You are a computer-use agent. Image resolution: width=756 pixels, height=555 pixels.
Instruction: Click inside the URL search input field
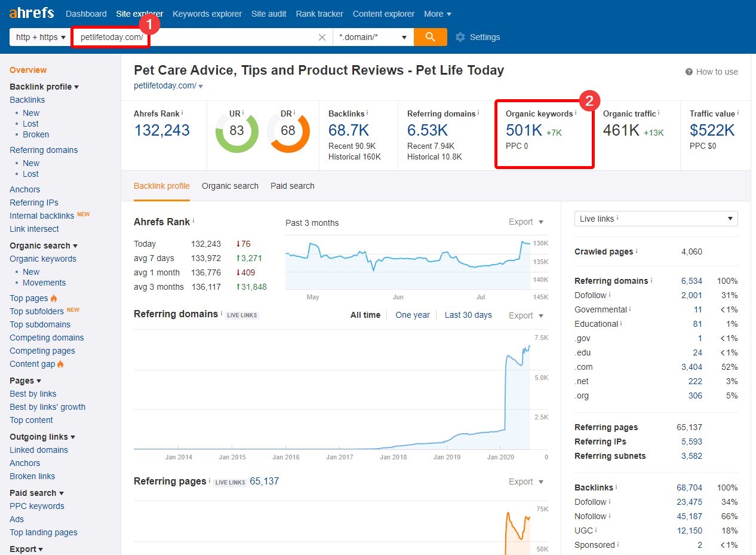202,37
